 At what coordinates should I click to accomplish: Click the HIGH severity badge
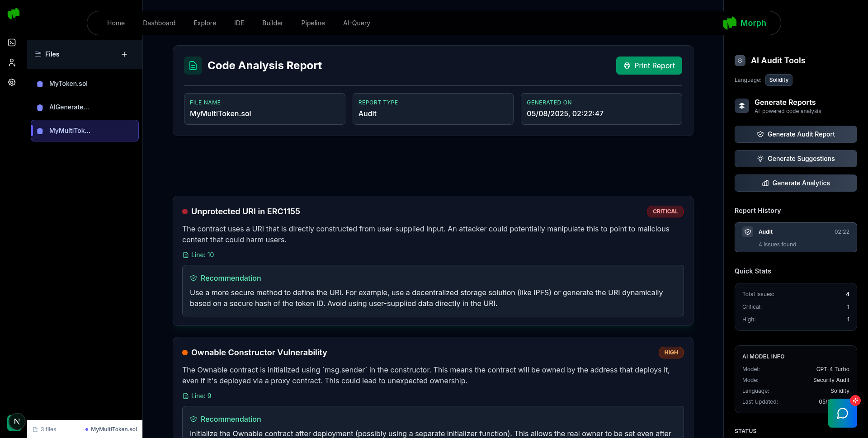point(671,353)
